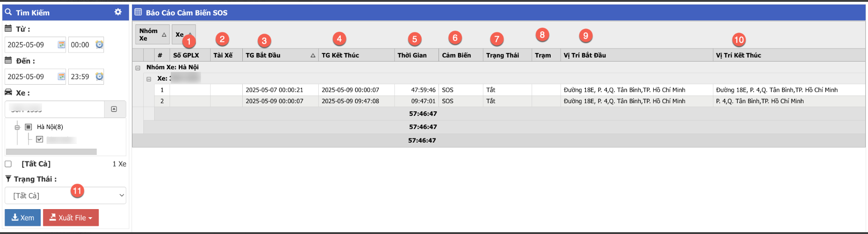Open calendar picker for Từ date
868x234 pixels.
click(61, 45)
